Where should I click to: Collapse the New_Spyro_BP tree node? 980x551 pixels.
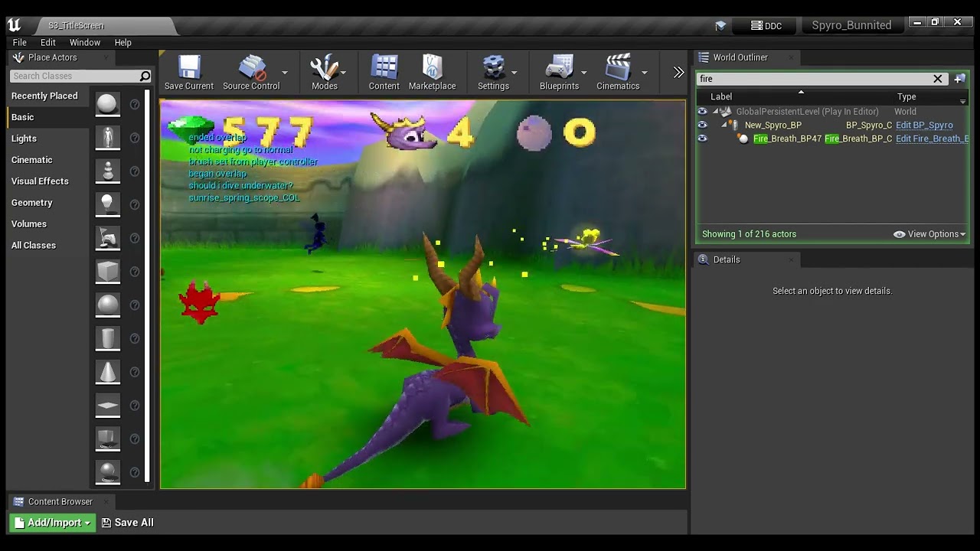click(x=724, y=125)
